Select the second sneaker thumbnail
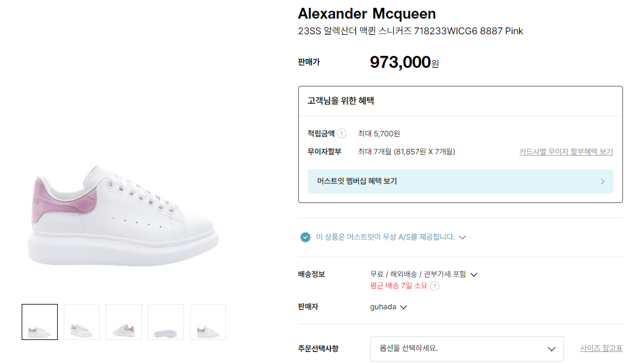632x364 pixels. [82, 322]
